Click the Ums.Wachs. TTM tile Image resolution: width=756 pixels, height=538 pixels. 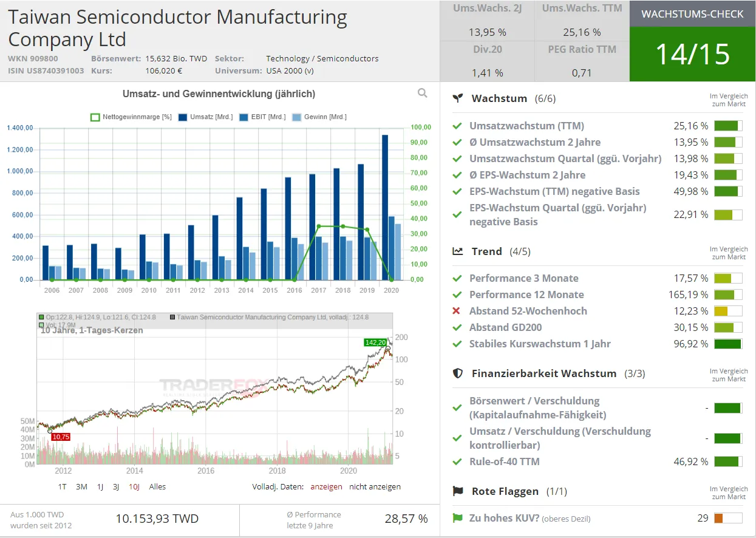coord(582,21)
